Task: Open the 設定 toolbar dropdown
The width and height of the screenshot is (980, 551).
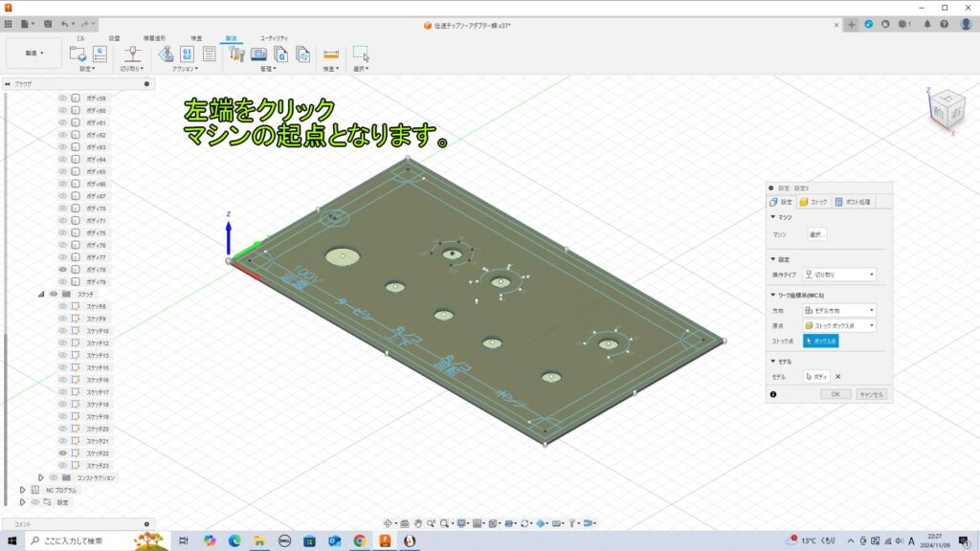Action: [87, 69]
